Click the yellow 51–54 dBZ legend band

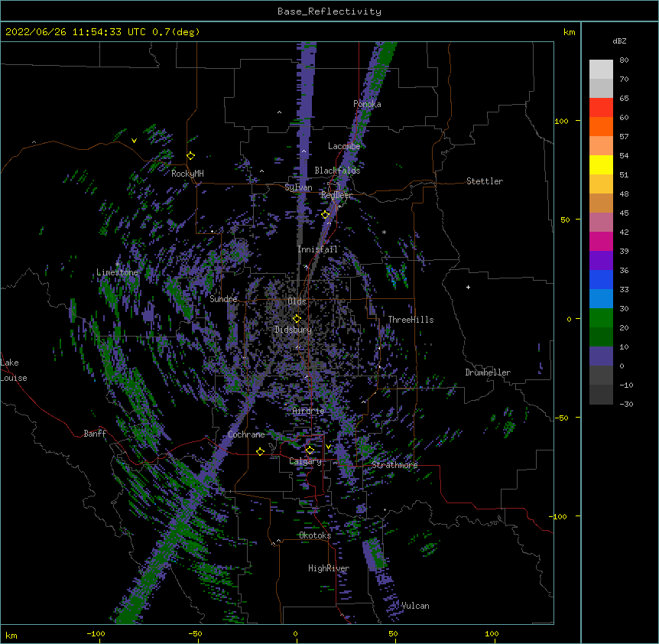coord(601,164)
